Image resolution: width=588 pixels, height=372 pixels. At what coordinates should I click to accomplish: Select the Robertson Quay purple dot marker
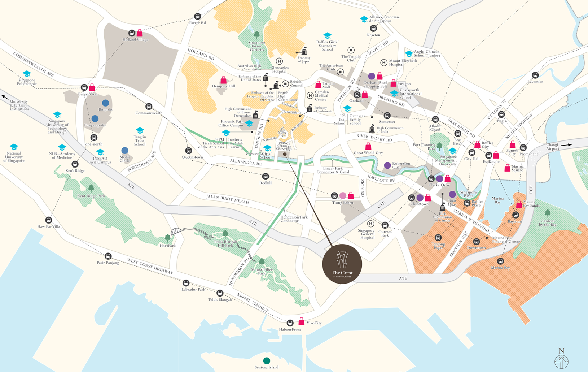tap(387, 165)
